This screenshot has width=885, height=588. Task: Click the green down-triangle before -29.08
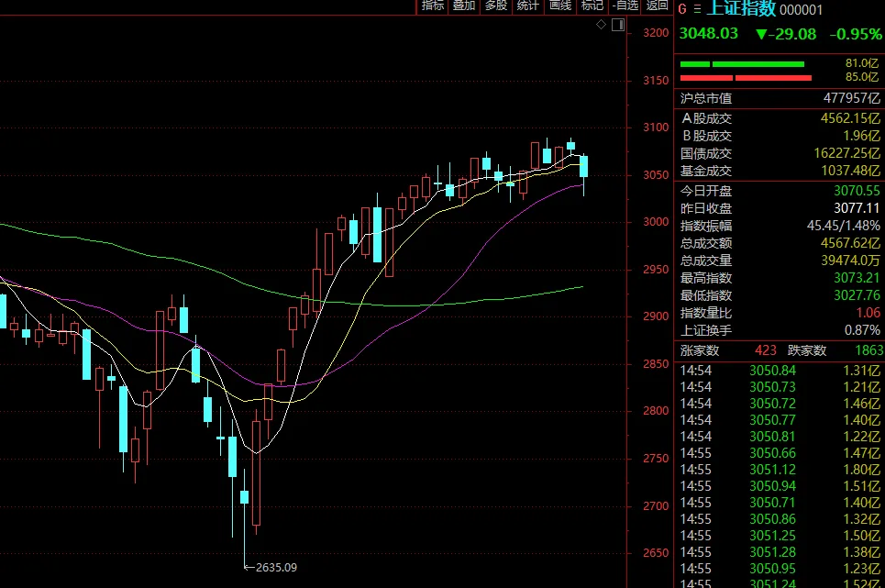[761, 35]
